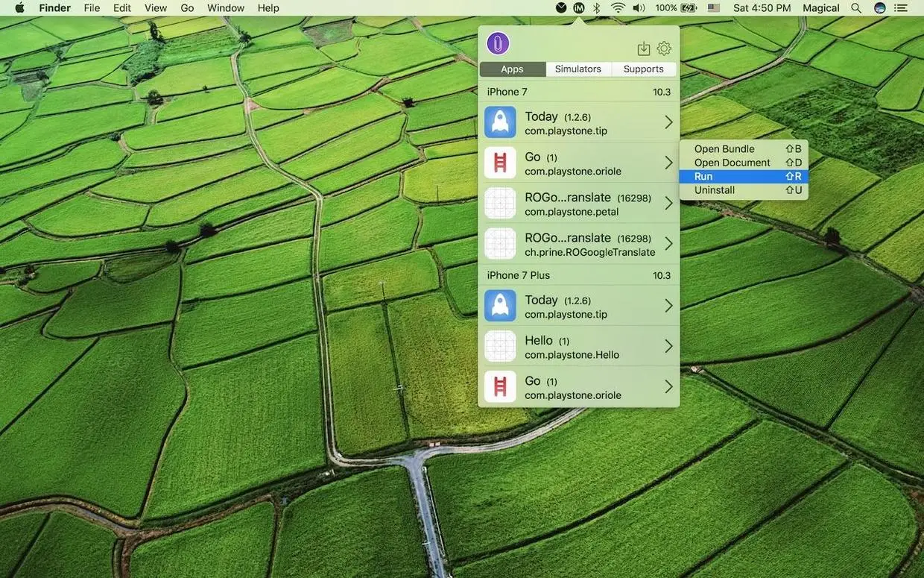Click the Today app rocket icon
This screenshot has width=924, height=578.
(499, 122)
